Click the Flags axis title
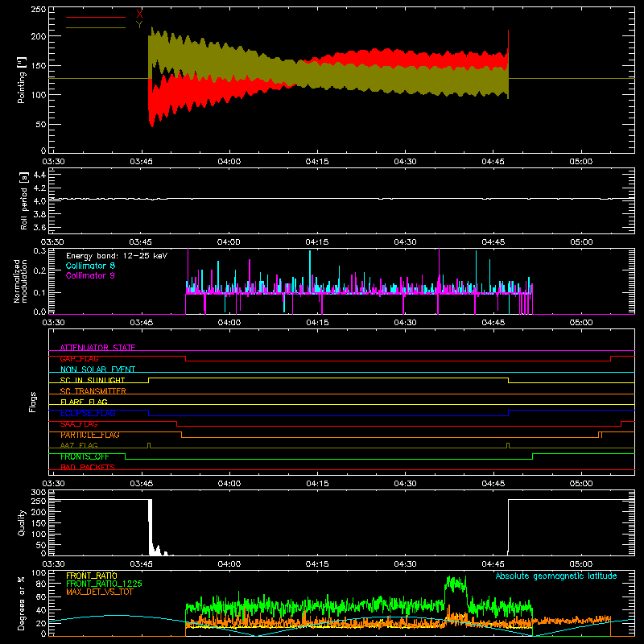This screenshot has height=644, width=644. [x=32, y=402]
